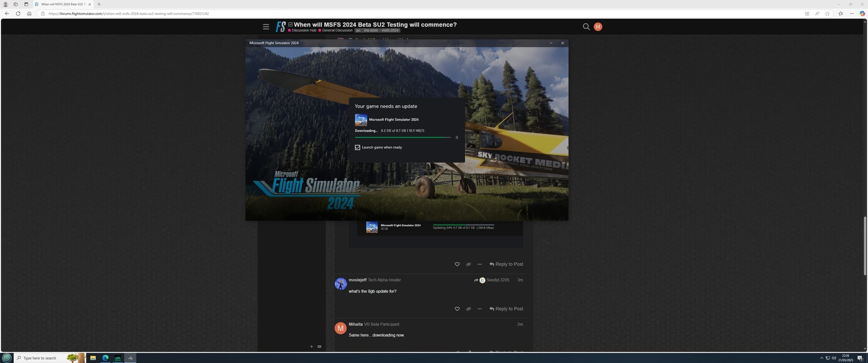Open the forum search
This screenshot has height=363, width=868.
coord(586,27)
